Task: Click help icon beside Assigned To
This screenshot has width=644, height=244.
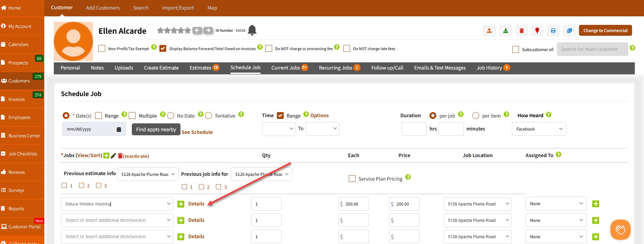Action: pyautogui.click(x=559, y=154)
